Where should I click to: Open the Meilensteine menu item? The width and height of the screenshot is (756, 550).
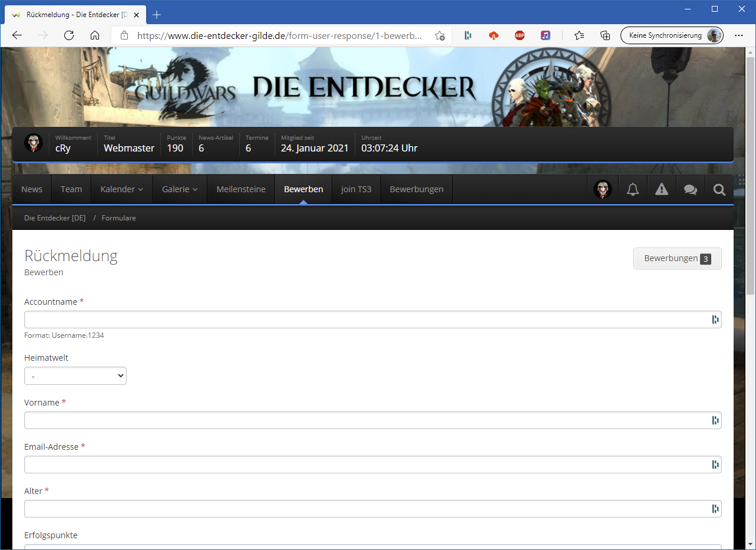[x=241, y=189]
